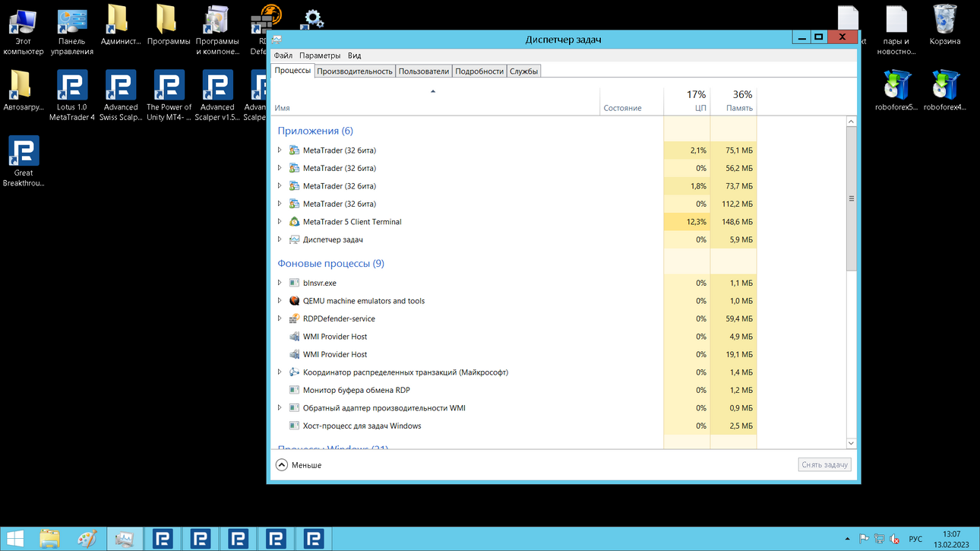
Task: Expand the blnsvr.exe process row
Action: pos(280,283)
